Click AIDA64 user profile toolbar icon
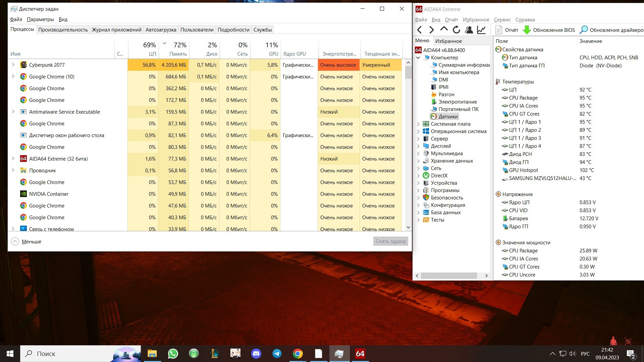 (469, 30)
